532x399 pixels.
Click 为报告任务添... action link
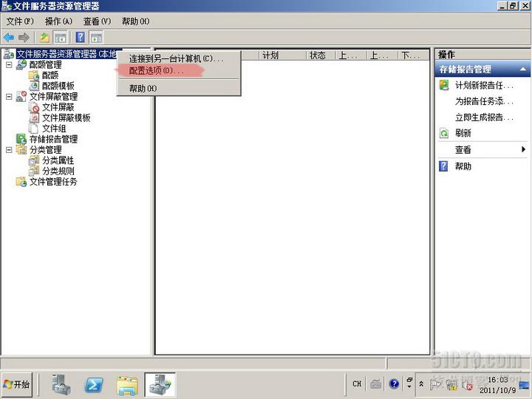coord(484,101)
